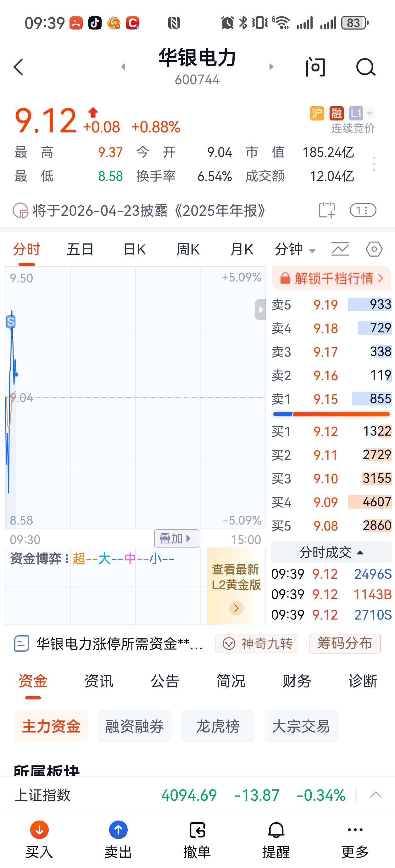Collapse the 分时成交 trades panel
Viewport: 395px width, 868px height.
331,553
